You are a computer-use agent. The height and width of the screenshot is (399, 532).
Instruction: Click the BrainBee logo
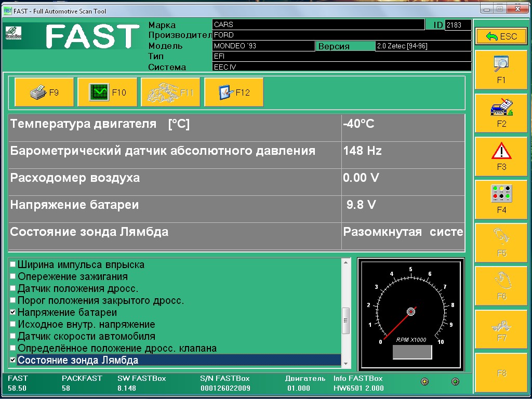point(13,33)
